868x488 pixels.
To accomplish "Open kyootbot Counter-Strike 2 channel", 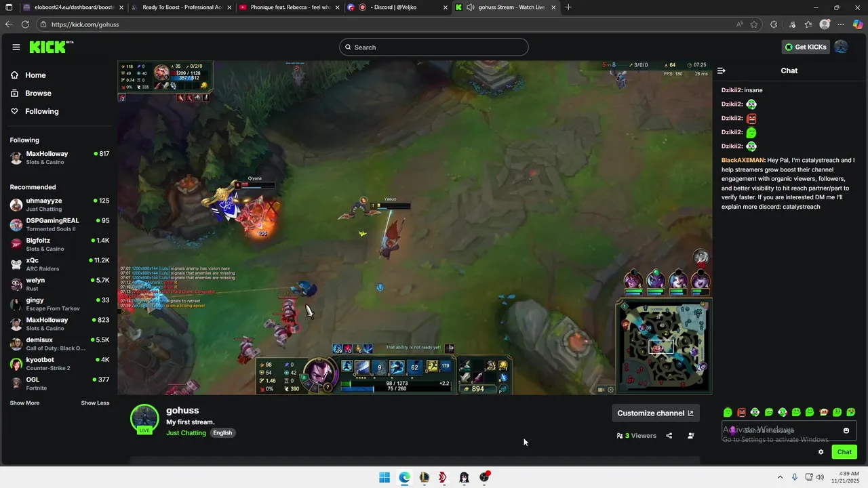I will (x=60, y=364).
